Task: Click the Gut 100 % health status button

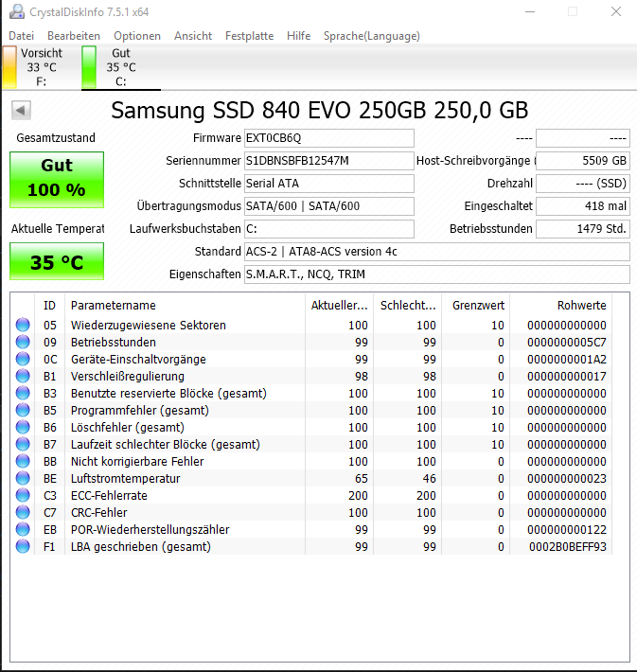Action: [57, 180]
